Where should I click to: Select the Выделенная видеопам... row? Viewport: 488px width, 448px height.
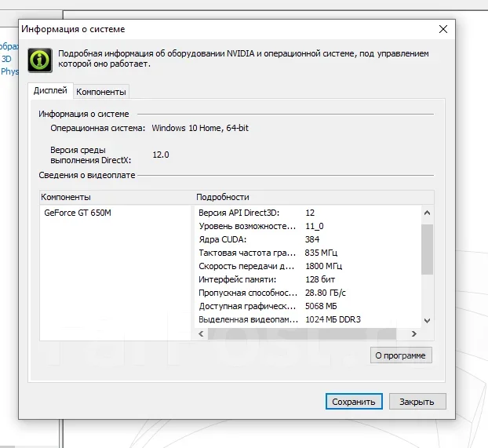coord(308,319)
